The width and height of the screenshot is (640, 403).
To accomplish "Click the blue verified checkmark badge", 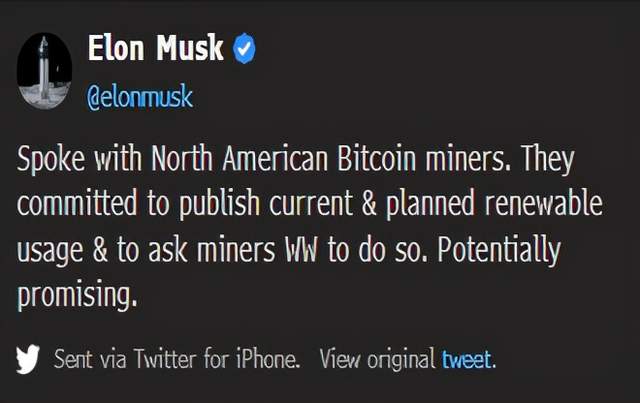I will 244,49.
